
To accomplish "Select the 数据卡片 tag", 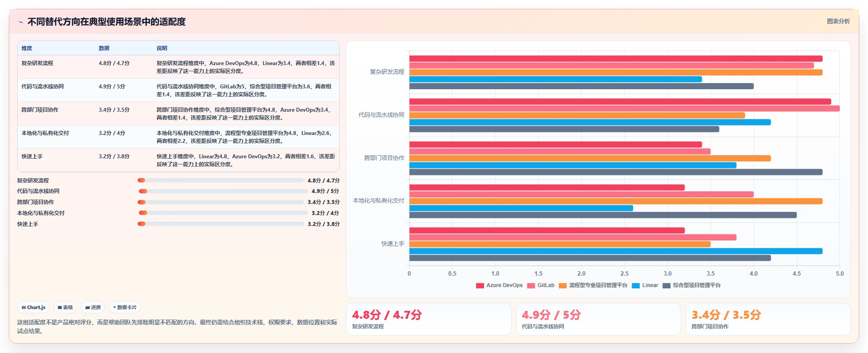I will pyautogui.click(x=125, y=307).
